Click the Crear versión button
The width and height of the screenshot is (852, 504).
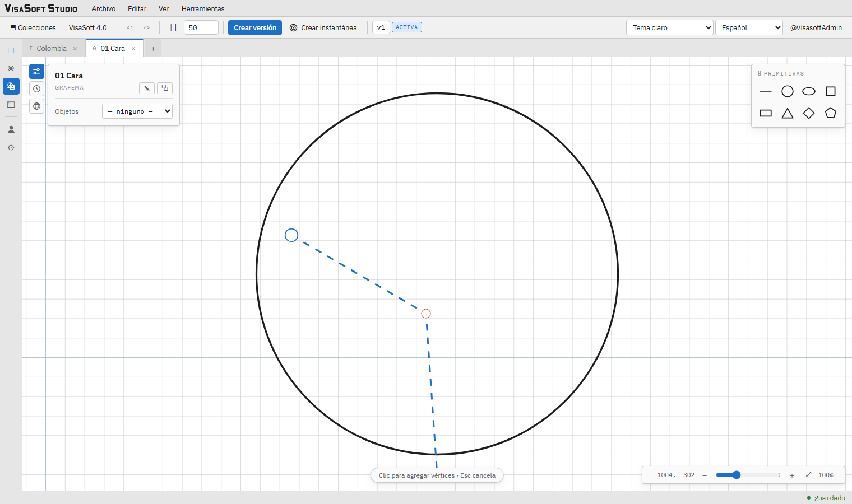[x=255, y=27]
